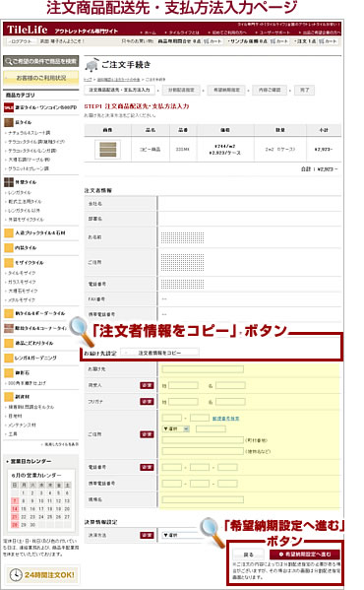Screen dimensions: 364x590
Task: Focus the first 携帯電話番号 field in delivery settings
Action: (x=171, y=484)
